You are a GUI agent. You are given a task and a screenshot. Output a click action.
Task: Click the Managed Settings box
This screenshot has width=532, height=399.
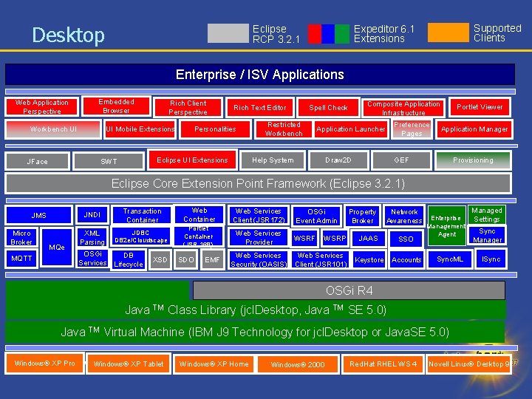click(x=486, y=214)
